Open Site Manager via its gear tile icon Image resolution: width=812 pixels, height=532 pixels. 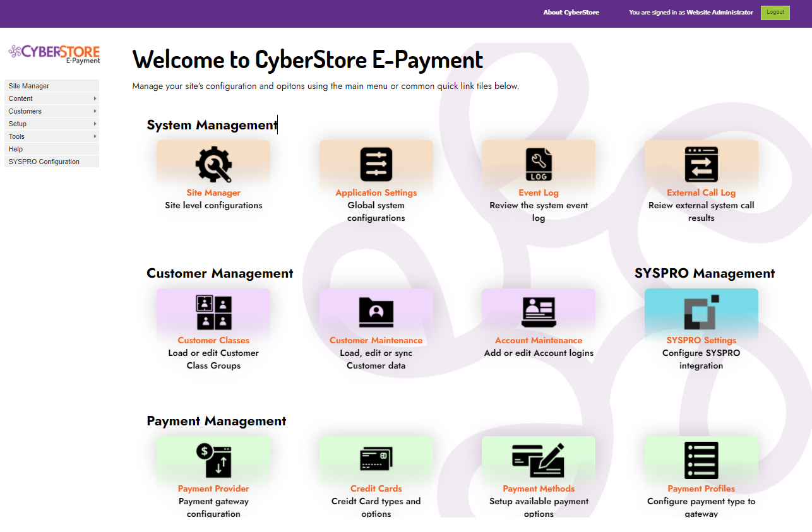[213, 164]
